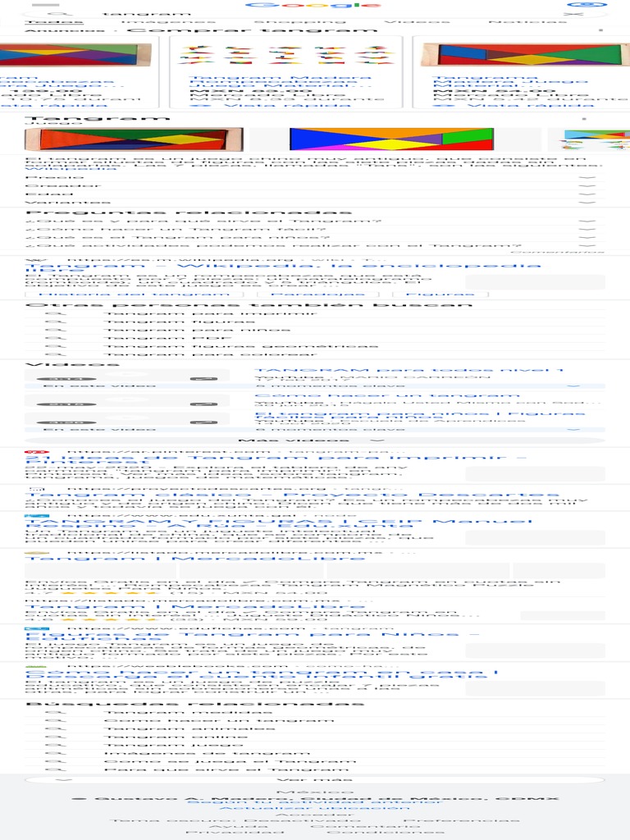Open the first Tangram | MercadoLibre result
Viewport: 630px width, 840px height.
pyautogui.click(x=195, y=559)
